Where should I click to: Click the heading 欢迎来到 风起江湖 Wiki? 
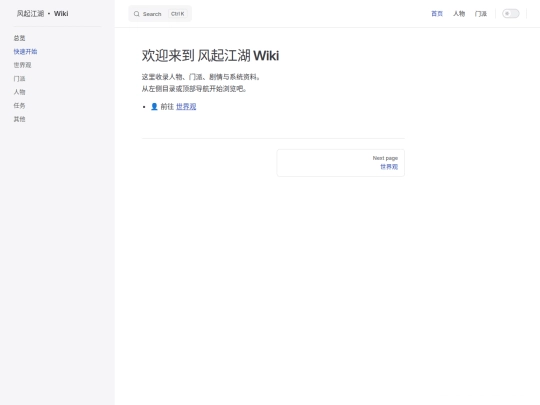pyautogui.click(x=210, y=55)
